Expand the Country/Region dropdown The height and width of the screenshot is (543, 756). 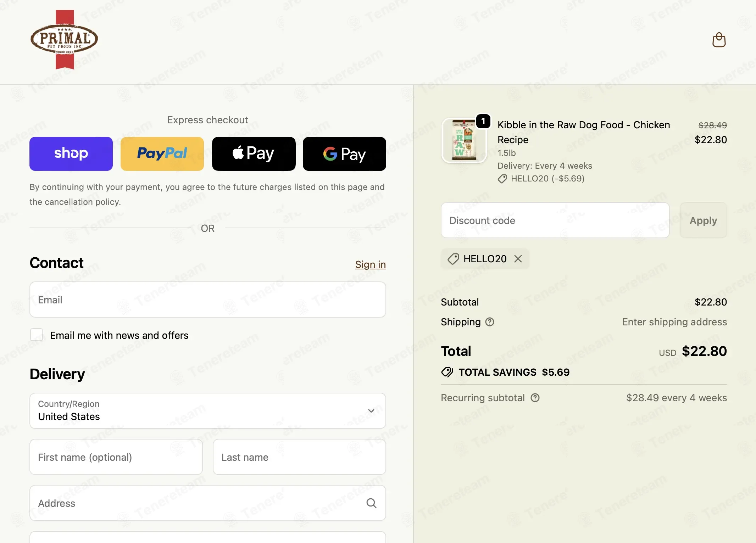pos(208,411)
